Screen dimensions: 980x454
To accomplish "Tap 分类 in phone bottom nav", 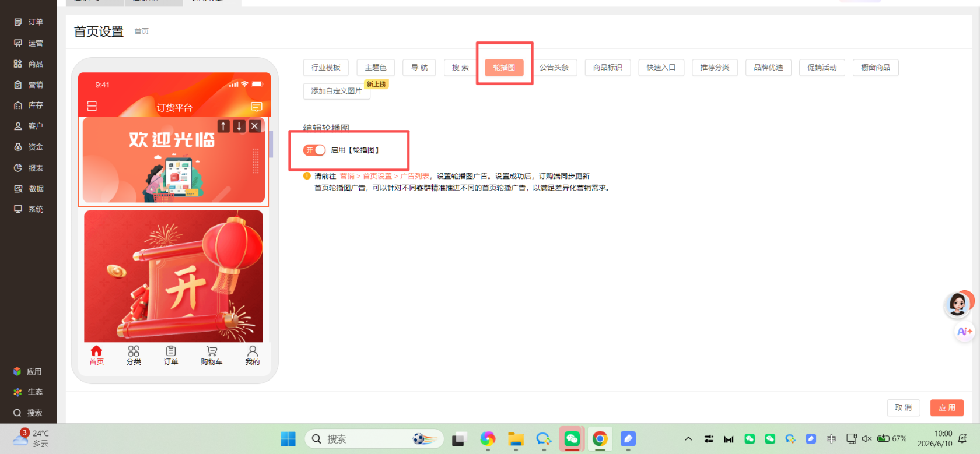I will point(134,355).
